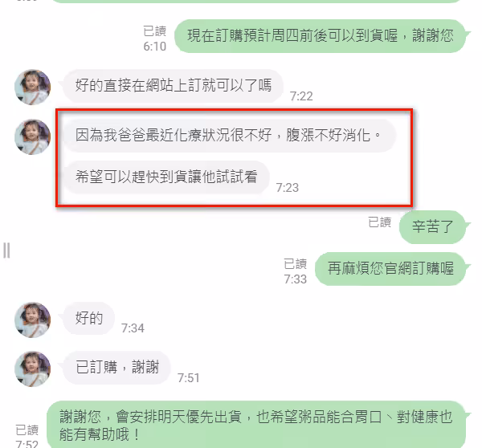Viewport: 482px width, 448px height.
Task: Click the panel resize handle on left edge
Action: pos(6,250)
